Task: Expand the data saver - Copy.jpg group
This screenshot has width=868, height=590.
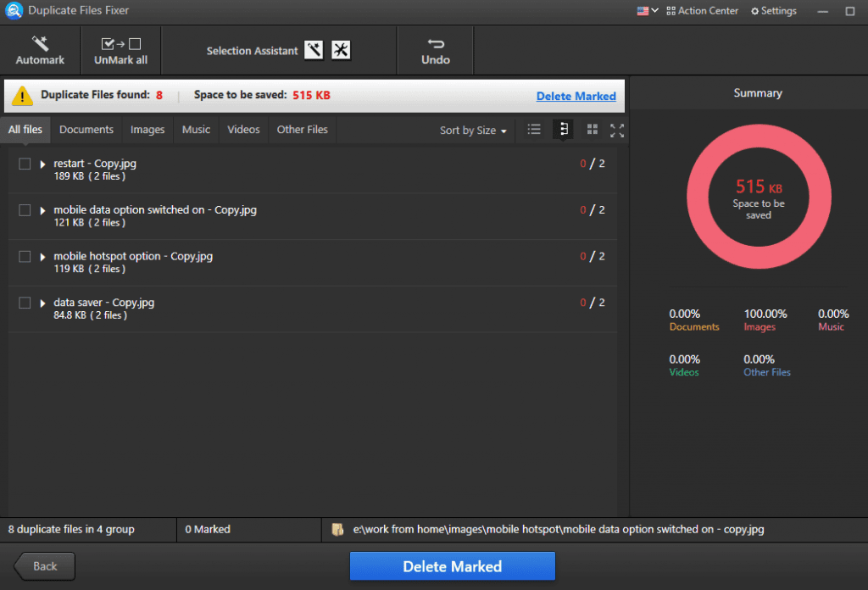Action: [x=42, y=303]
